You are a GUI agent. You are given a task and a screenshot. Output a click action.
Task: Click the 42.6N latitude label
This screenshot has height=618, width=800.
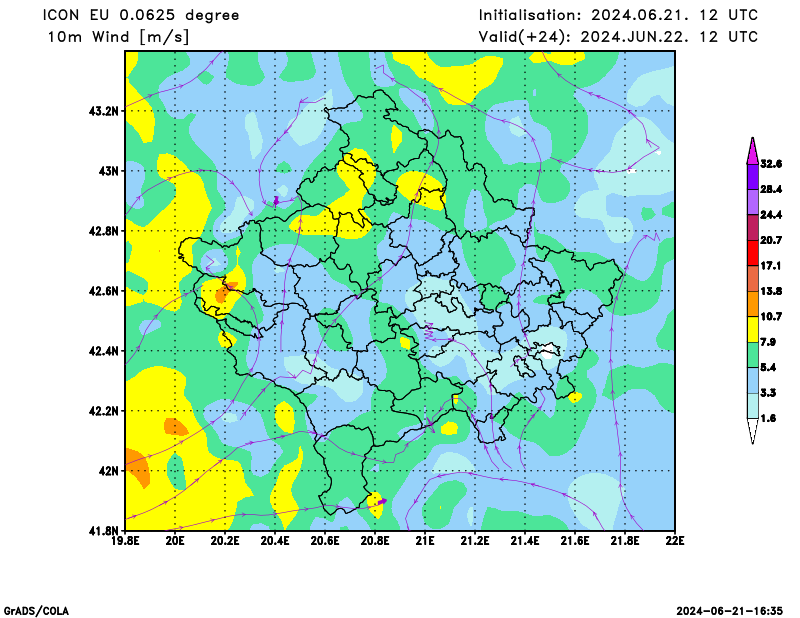pos(103,291)
